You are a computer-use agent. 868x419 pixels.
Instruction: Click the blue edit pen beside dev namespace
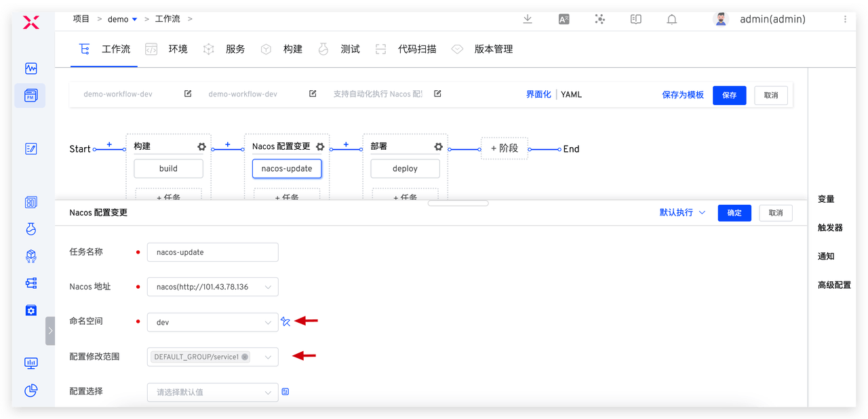click(285, 321)
